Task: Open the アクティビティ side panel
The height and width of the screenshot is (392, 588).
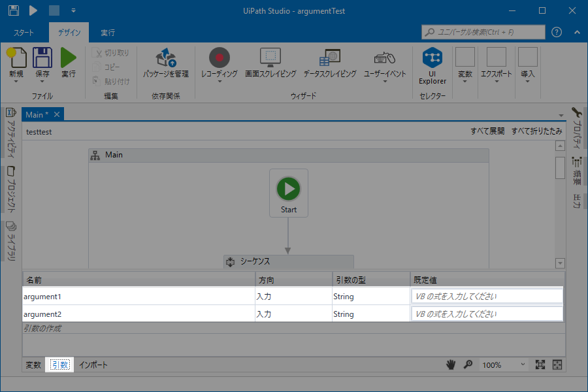Action: tap(11, 133)
